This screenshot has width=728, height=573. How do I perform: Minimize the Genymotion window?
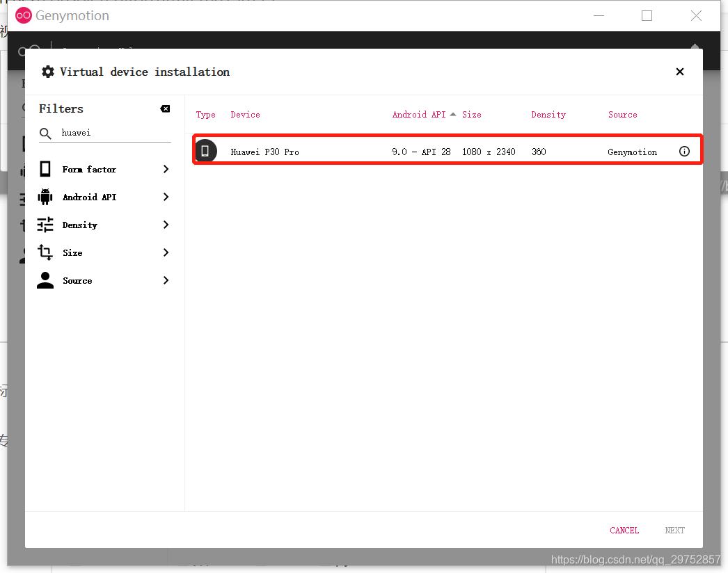tap(599, 16)
